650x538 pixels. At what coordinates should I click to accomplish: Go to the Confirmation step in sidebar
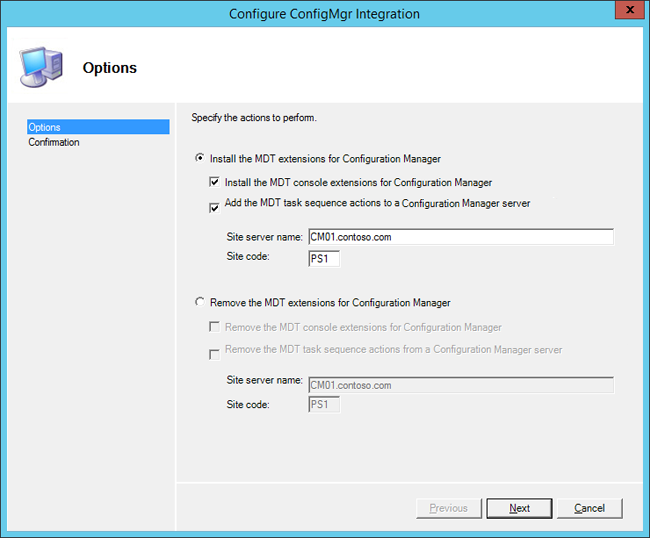pyautogui.click(x=54, y=142)
